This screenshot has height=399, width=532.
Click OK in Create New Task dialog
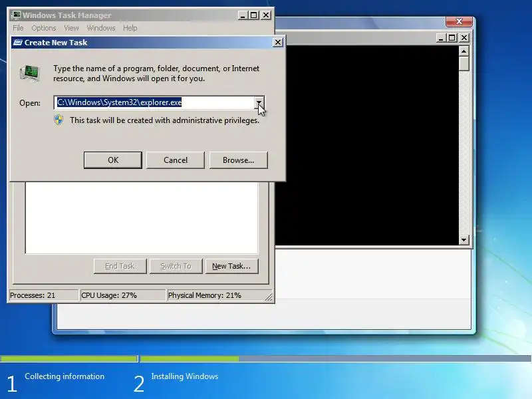(113, 160)
